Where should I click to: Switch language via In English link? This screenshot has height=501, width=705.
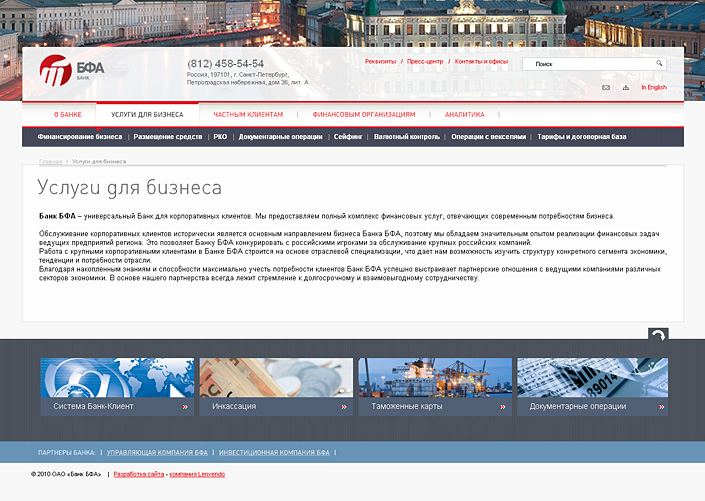(x=654, y=87)
